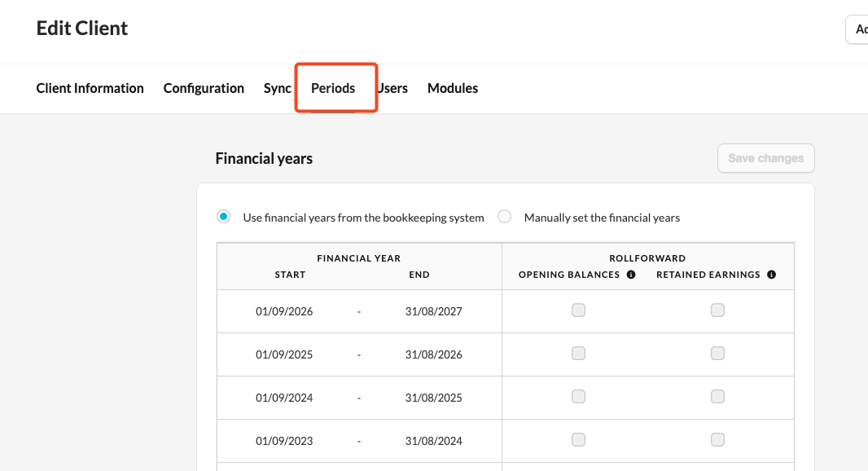Enable Opening Balances rollforward for 2025/2026
This screenshot has height=471, width=868.
click(x=578, y=353)
